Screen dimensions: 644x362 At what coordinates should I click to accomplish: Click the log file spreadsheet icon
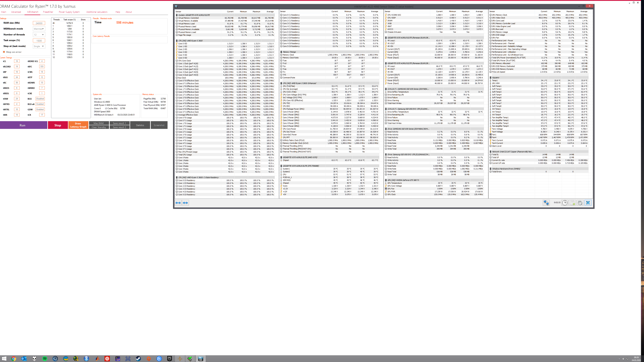point(573,203)
